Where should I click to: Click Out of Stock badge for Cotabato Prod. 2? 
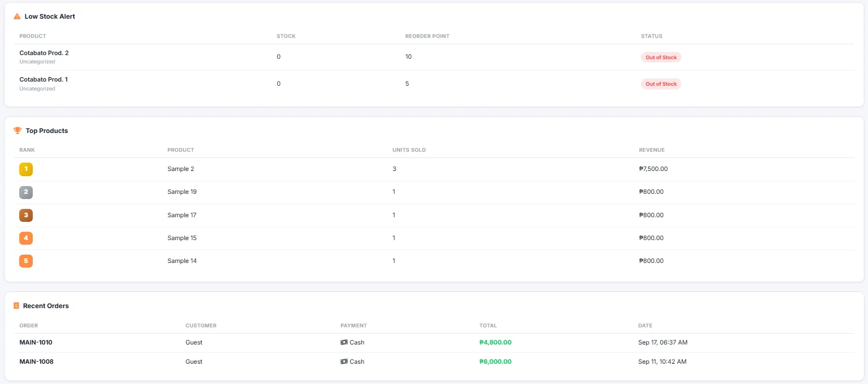[661, 57]
